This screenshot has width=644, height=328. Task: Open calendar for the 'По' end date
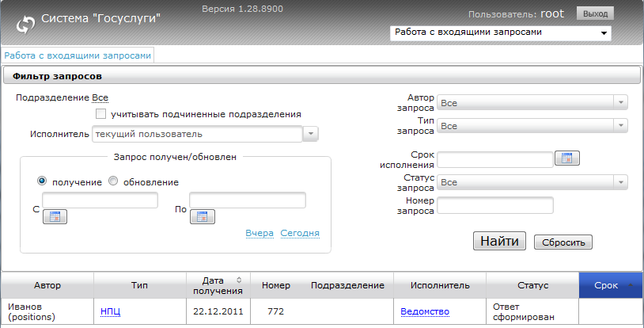[x=202, y=217]
